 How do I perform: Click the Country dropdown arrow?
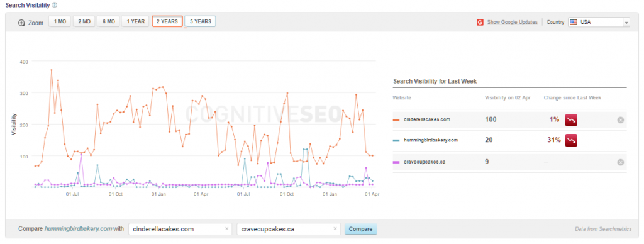[626, 23]
